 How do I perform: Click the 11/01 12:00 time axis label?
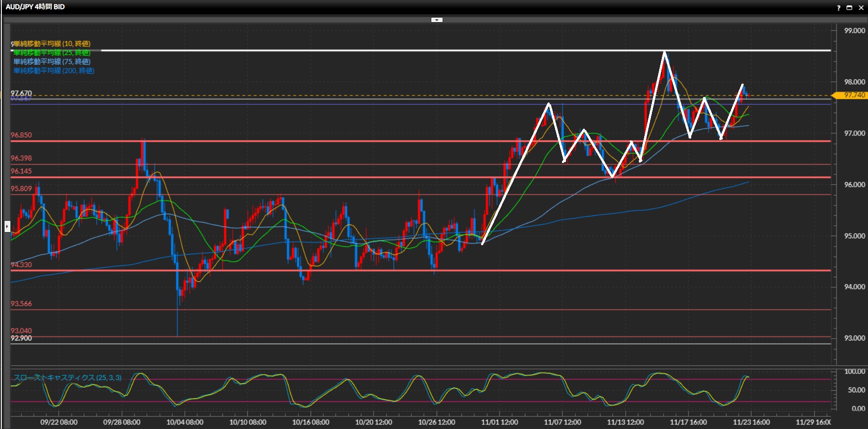[500, 422]
